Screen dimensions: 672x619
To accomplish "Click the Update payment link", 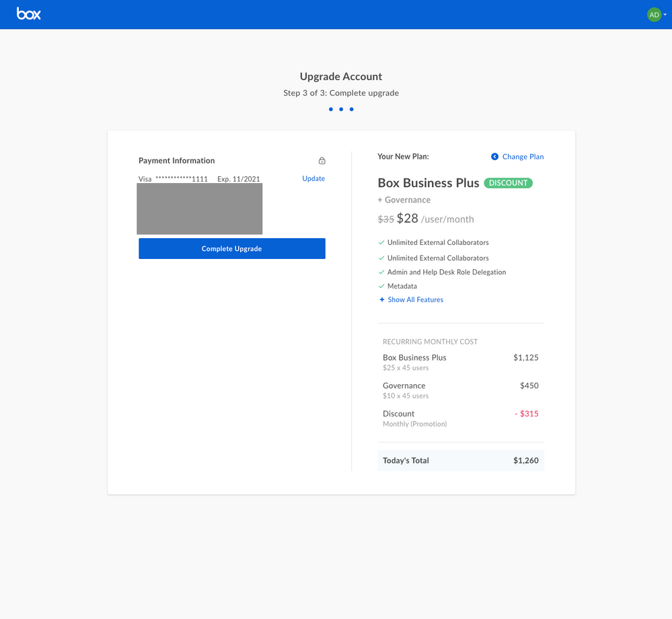I will point(313,178).
